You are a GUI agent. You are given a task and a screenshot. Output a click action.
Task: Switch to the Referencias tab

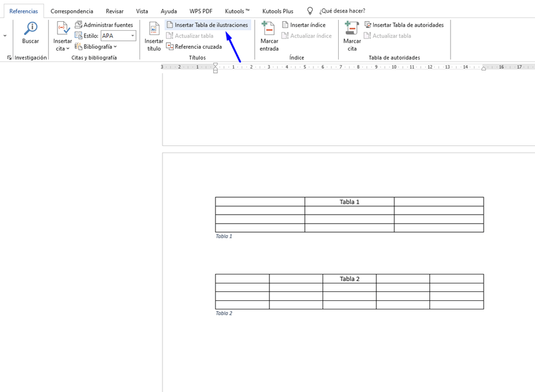(24, 11)
